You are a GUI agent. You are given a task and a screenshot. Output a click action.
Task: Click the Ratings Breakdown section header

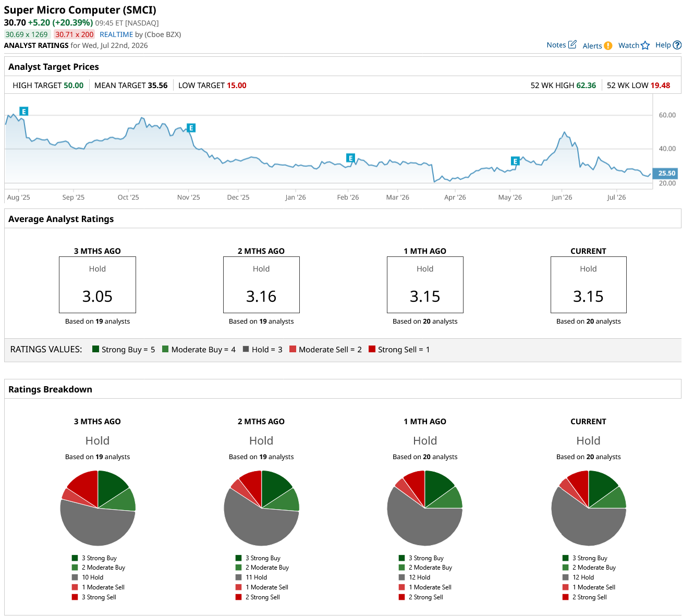tap(50, 389)
